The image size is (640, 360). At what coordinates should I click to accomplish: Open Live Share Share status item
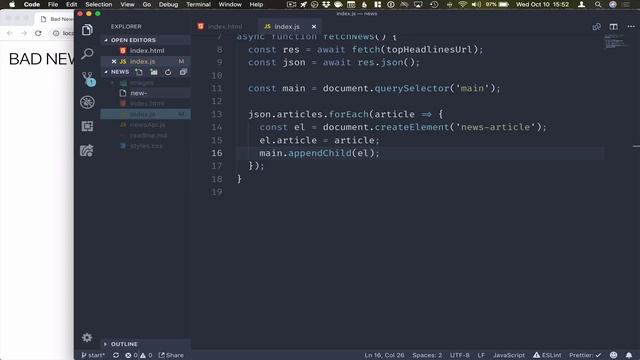coord(171,355)
